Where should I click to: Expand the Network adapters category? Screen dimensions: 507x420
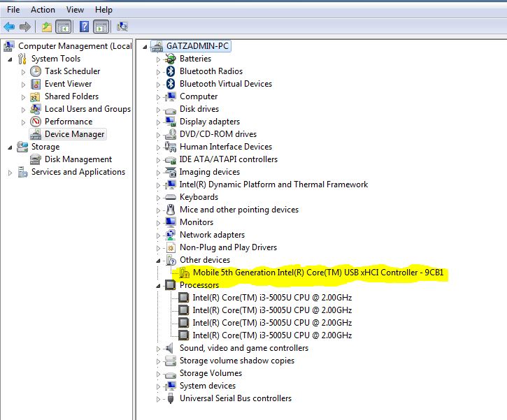tap(158, 236)
